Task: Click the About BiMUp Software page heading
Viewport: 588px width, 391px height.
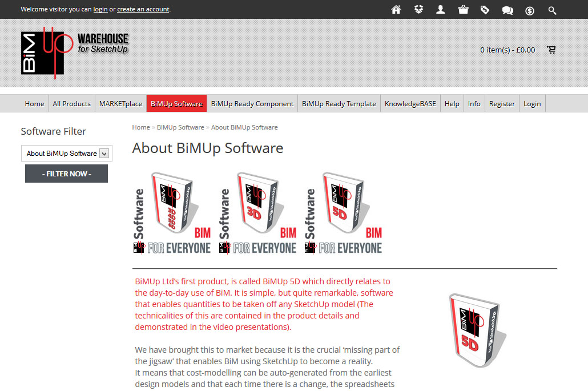Action: 208,148
